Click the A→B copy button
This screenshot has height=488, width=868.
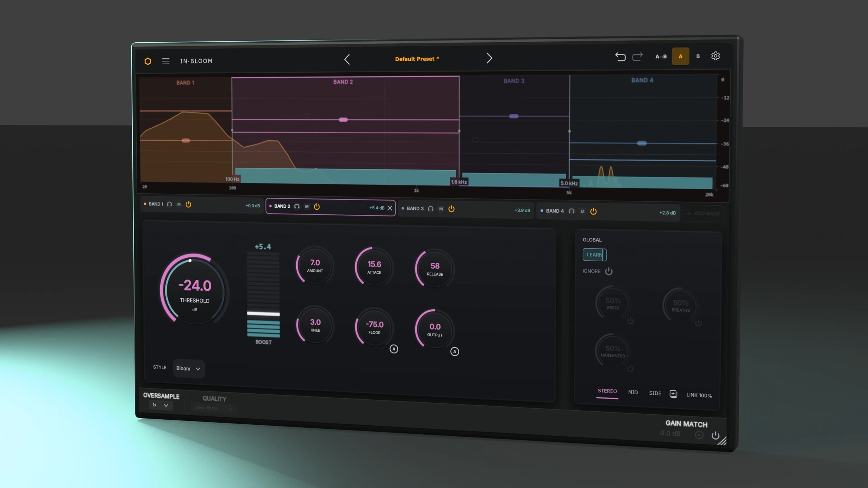[x=661, y=56]
